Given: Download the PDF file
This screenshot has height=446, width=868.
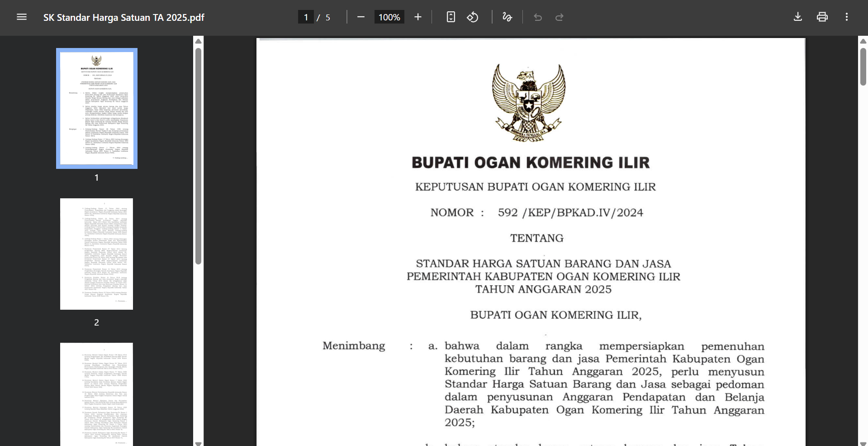Looking at the screenshot, I should click(x=798, y=17).
